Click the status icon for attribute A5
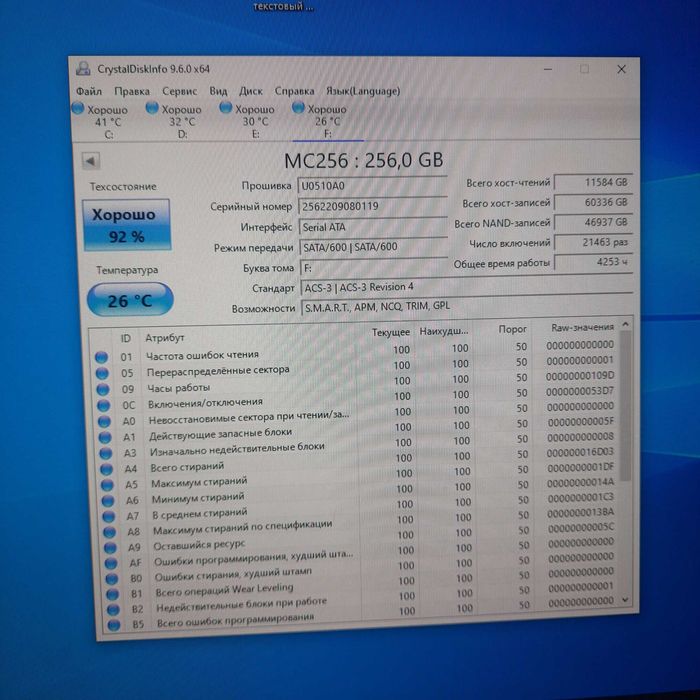Viewport: 700px width, 700px height. click(107, 485)
